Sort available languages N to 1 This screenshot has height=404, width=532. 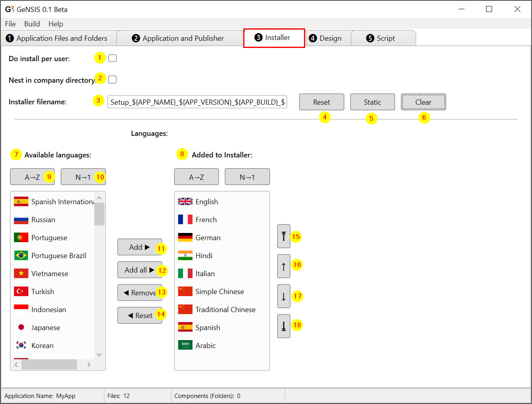[83, 177]
